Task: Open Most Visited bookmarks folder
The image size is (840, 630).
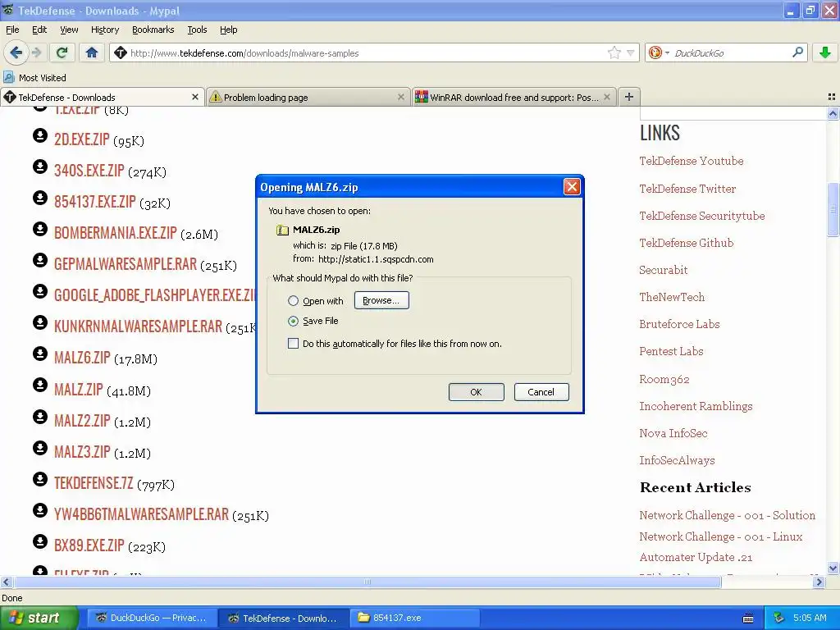Action: 34,78
